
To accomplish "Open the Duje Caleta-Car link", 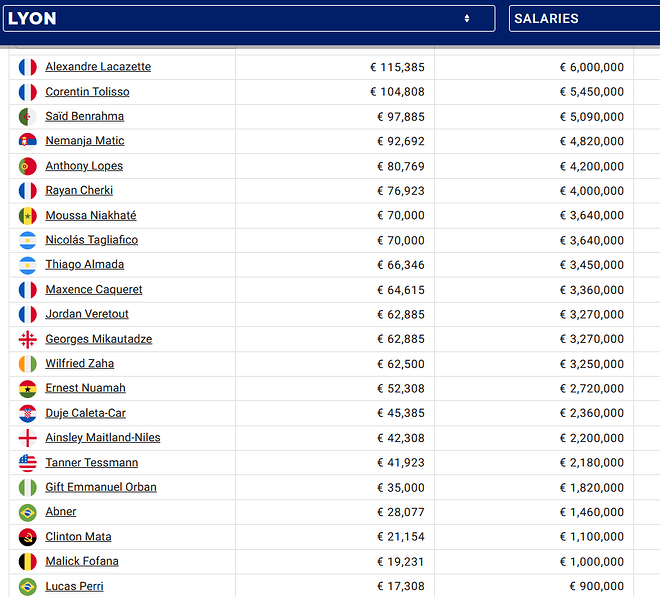I will coord(85,413).
